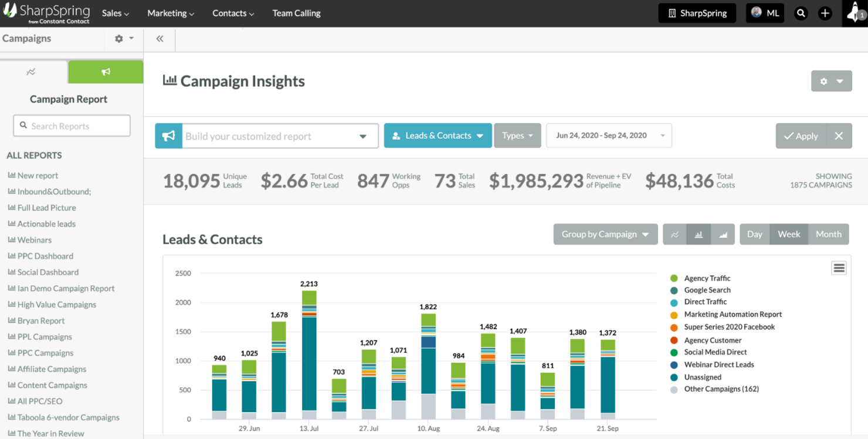Click the plus add icon in top bar
Screen dimensions: 868x439
[x=825, y=13]
